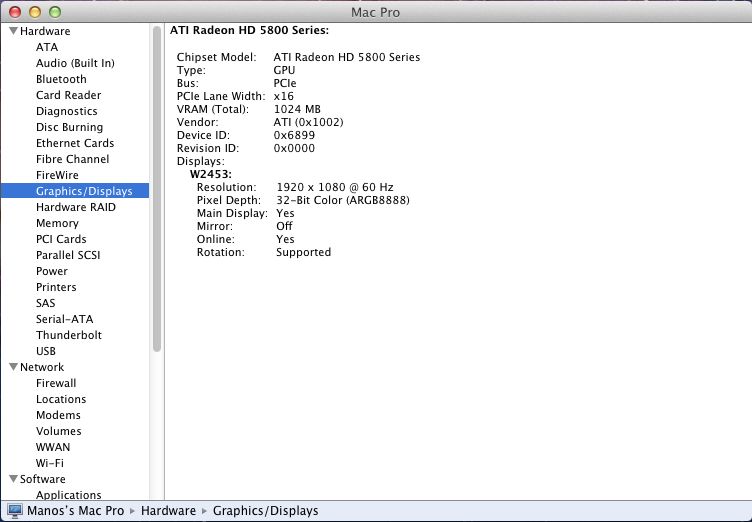Collapse the Hardware section triangle
Image resolution: width=752 pixels, height=522 pixels.
pos(13,31)
